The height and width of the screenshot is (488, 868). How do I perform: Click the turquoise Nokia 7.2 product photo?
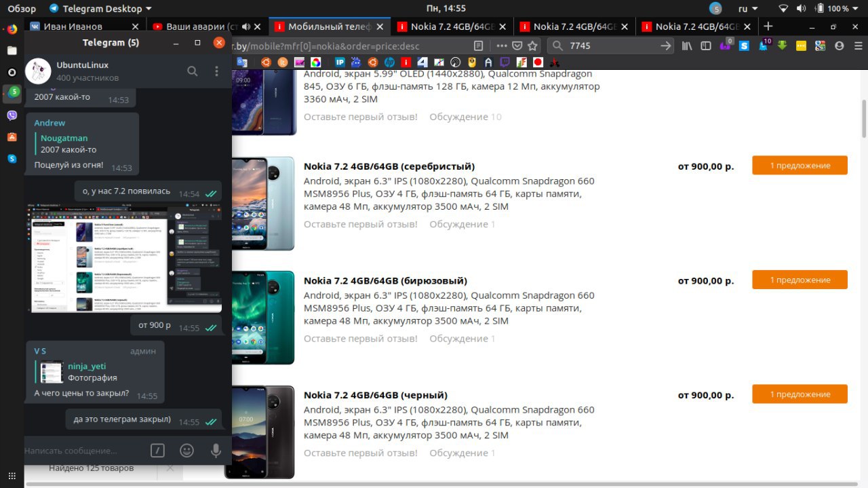(x=264, y=318)
